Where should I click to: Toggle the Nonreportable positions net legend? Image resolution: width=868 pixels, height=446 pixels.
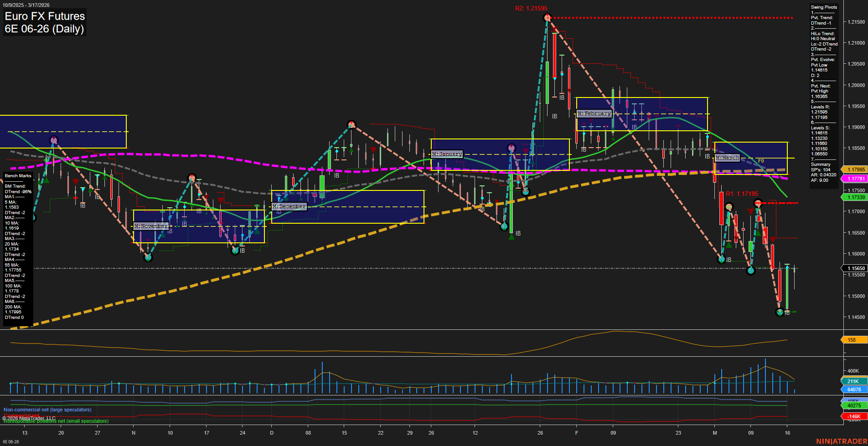(x=55, y=420)
